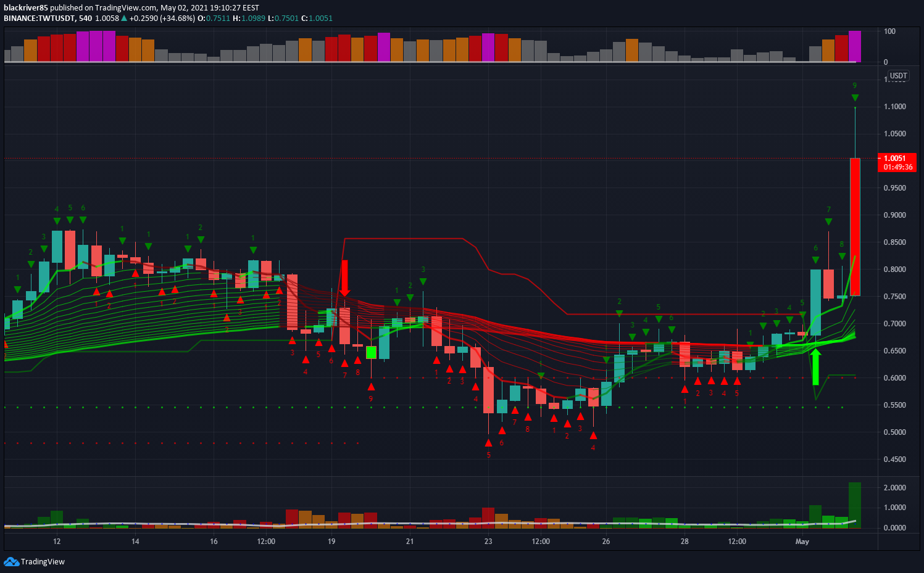This screenshot has height=573, width=924.
Task: Click the 12:00 label between 28 and May
Action: [x=737, y=542]
